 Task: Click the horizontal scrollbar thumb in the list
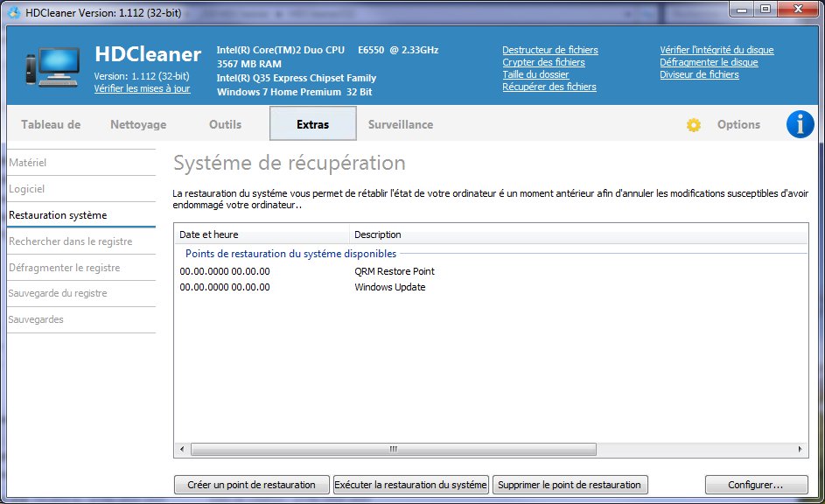394,449
